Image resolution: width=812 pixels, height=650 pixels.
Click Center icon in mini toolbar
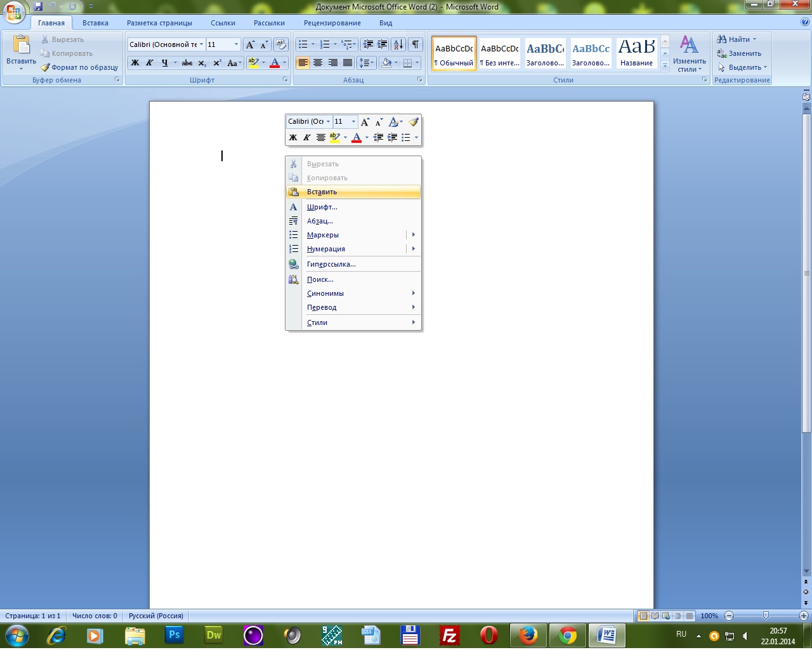[321, 138]
